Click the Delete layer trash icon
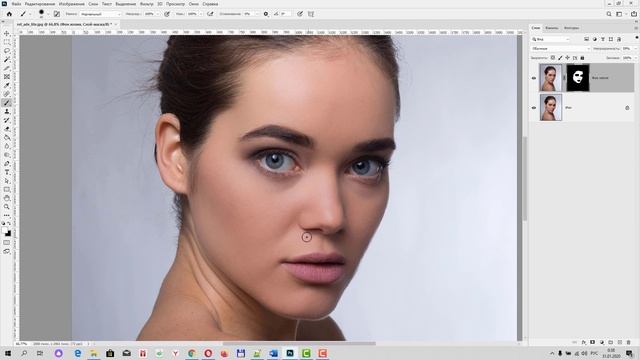 629,342
